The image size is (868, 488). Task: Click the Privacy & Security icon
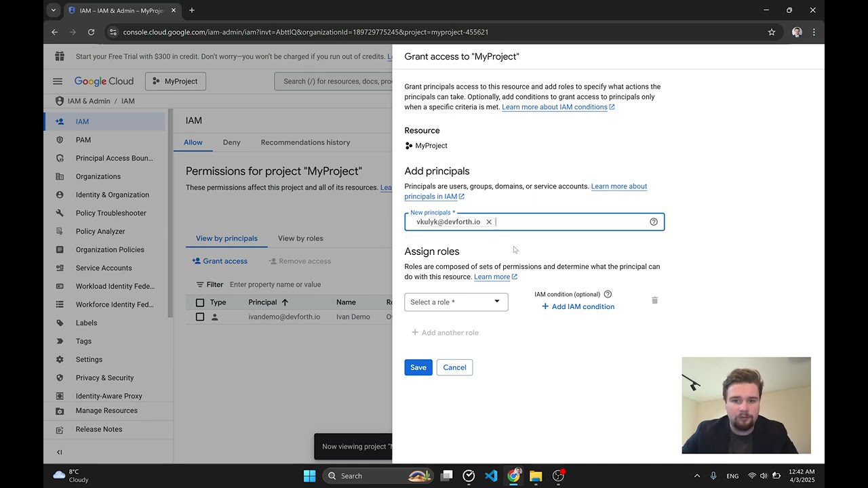[60, 378]
